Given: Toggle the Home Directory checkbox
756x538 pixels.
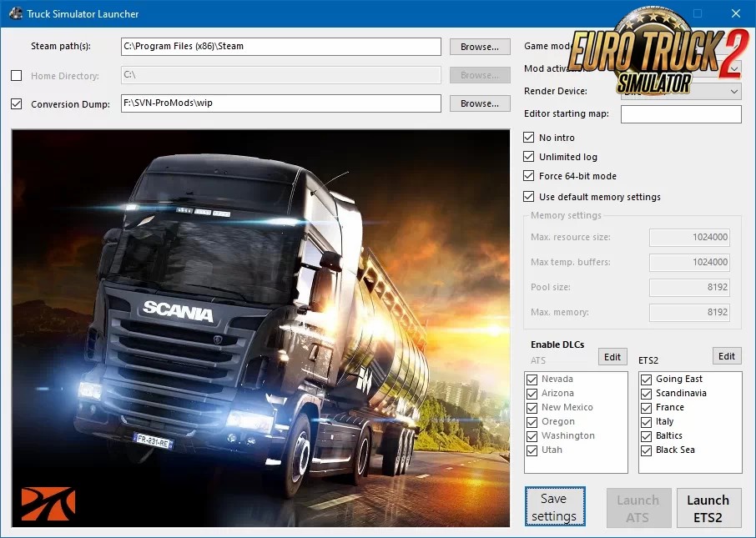Looking at the screenshot, I should click(x=17, y=75).
